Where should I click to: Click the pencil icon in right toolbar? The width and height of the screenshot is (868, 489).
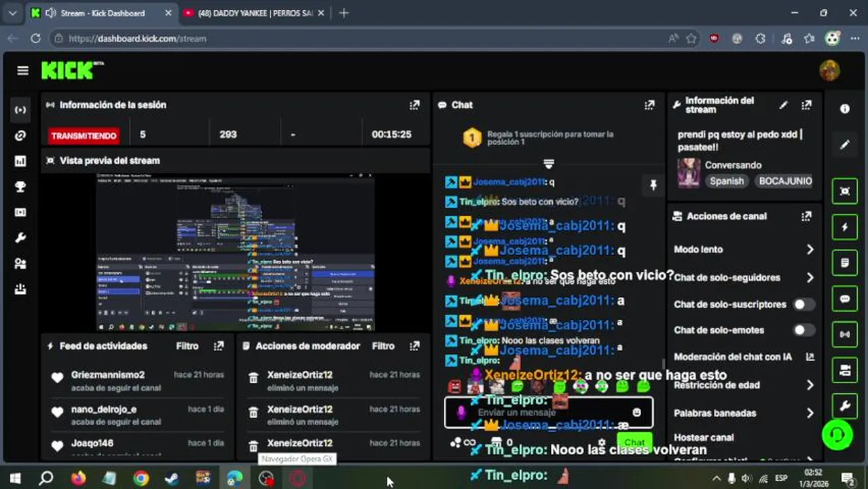coord(845,145)
